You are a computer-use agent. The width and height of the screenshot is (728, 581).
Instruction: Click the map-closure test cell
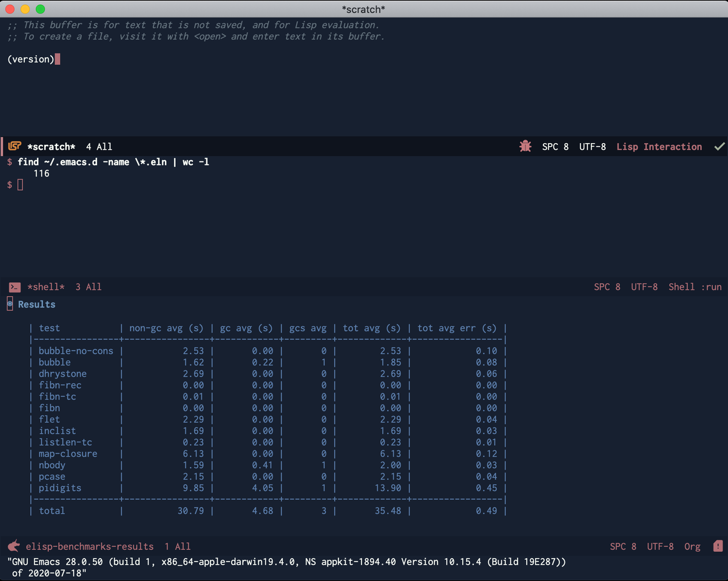click(68, 454)
